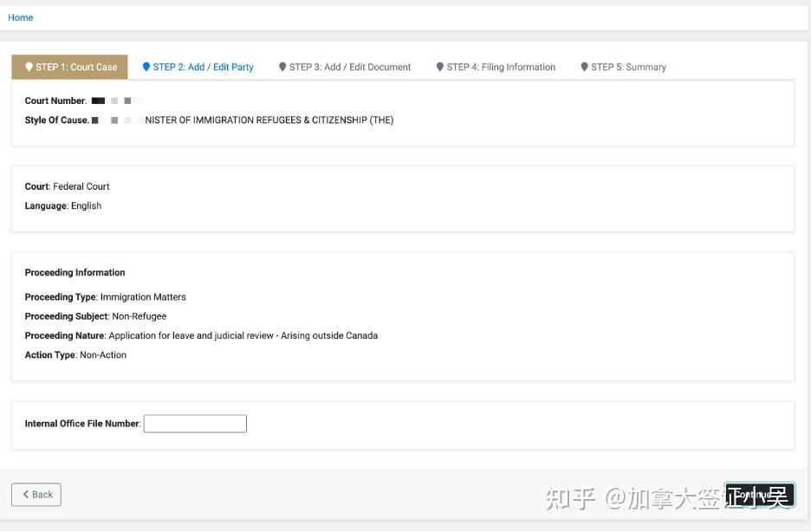Click the Continue button

tap(759, 496)
